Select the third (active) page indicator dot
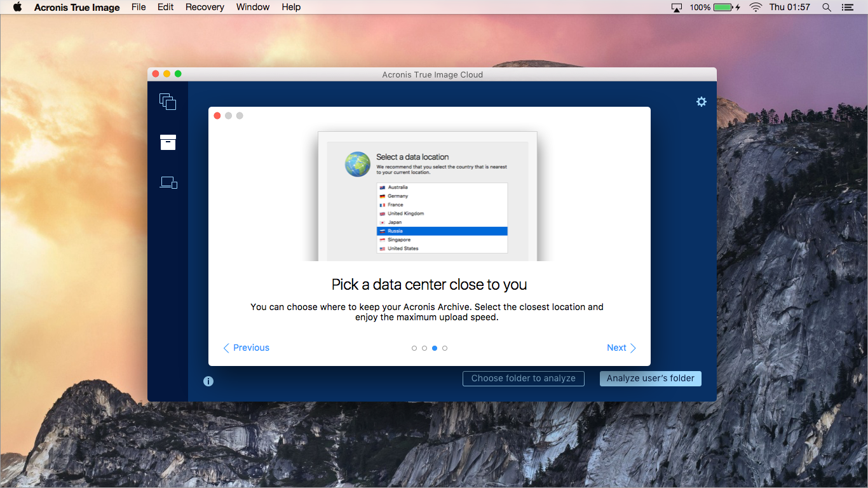Image resolution: width=868 pixels, height=488 pixels. [435, 348]
